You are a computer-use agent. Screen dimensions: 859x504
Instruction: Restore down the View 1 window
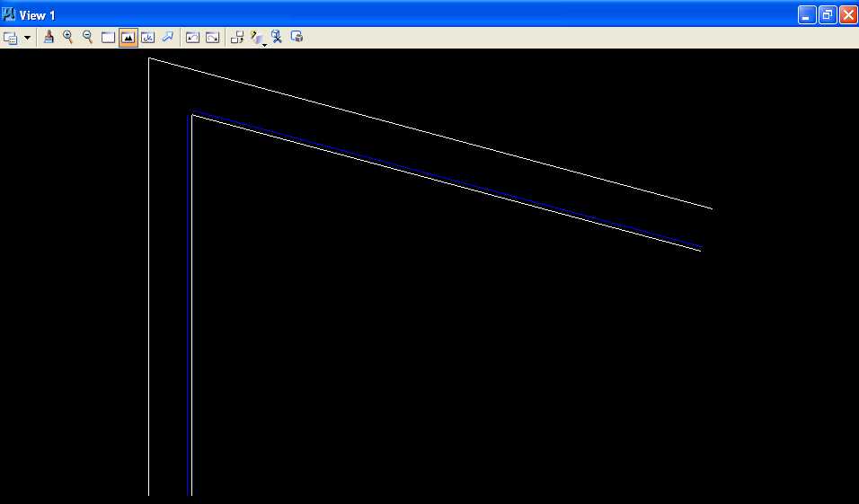coord(828,14)
